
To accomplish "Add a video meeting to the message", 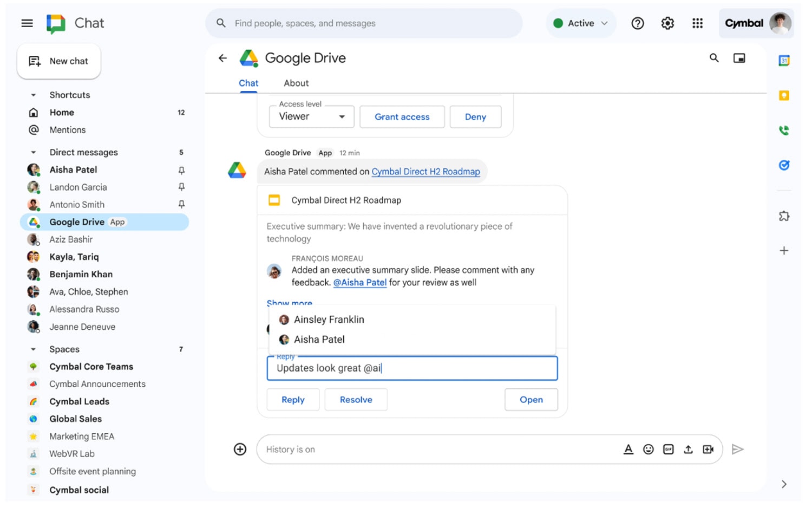I will (709, 449).
